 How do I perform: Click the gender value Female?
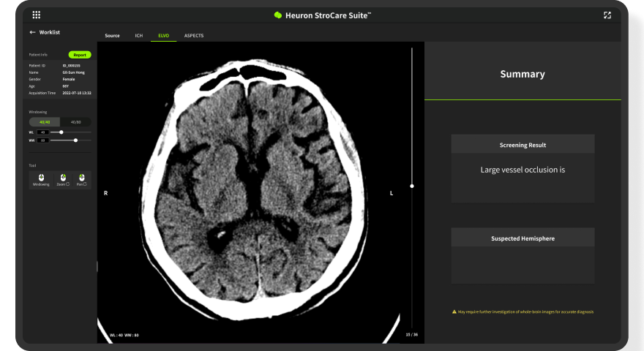tap(69, 79)
